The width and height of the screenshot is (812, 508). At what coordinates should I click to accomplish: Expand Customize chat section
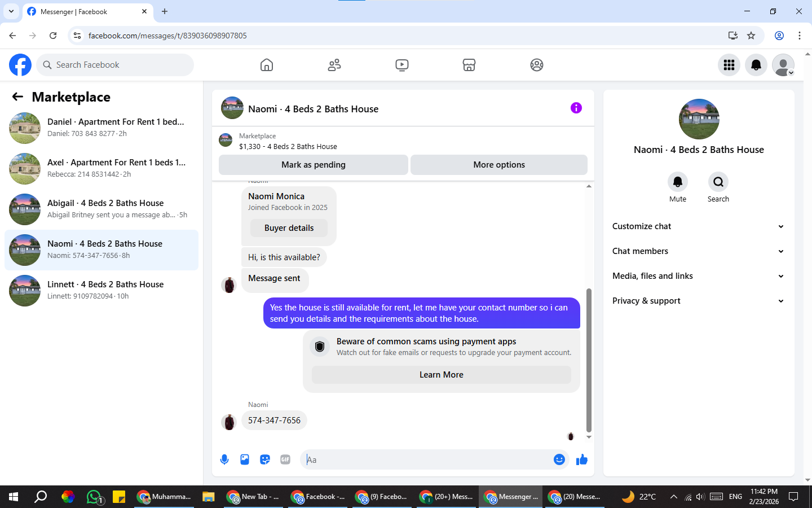click(699, 226)
